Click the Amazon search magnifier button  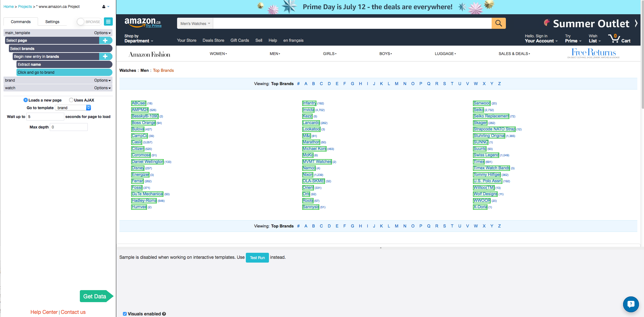tap(499, 23)
